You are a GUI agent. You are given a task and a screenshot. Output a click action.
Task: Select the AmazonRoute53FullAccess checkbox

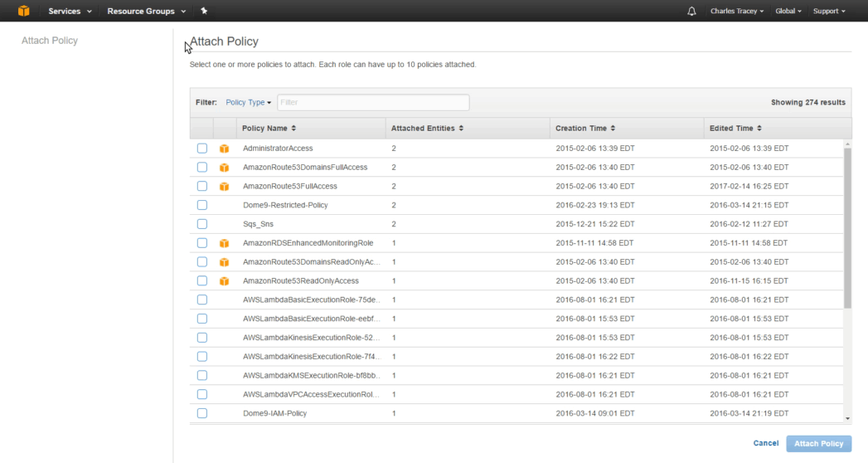click(x=202, y=186)
